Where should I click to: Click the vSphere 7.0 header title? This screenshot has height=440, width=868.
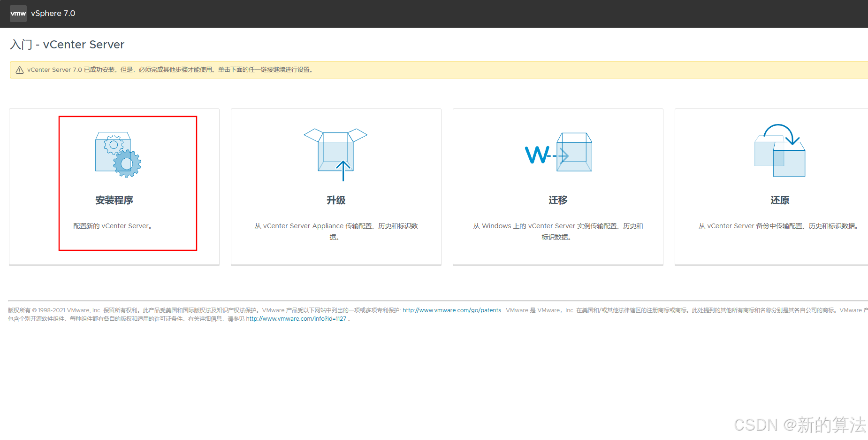[x=53, y=14]
